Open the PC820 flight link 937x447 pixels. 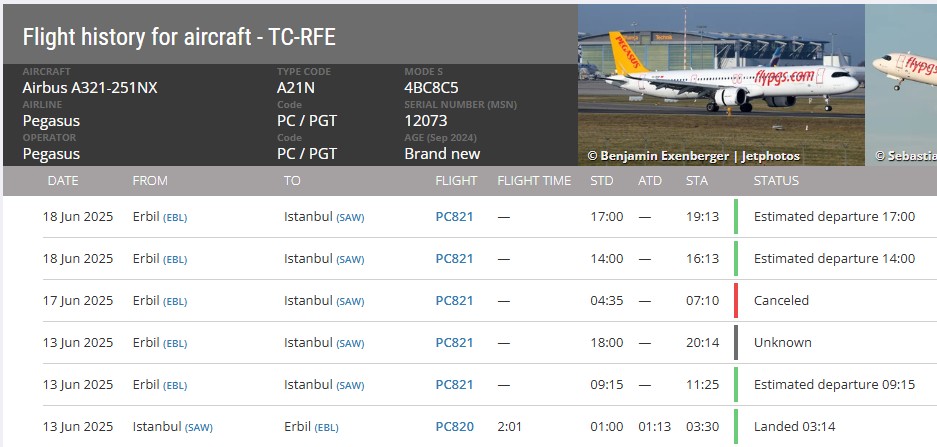click(x=454, y=427)
